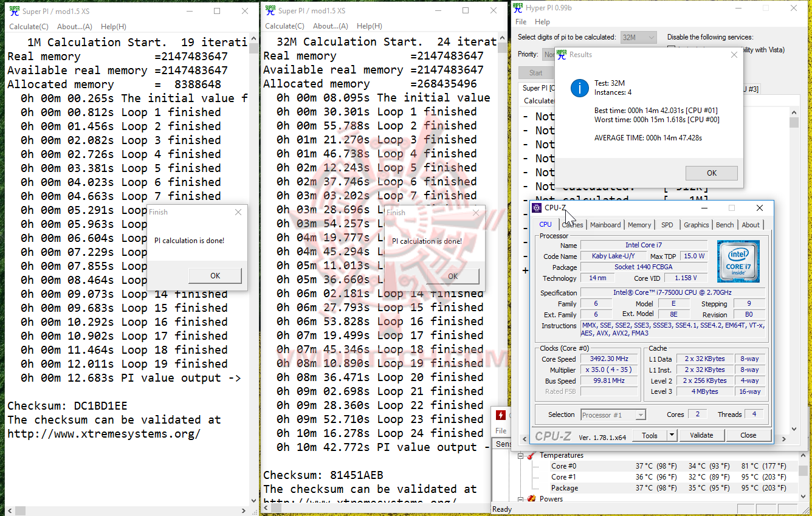Click the Validate button in CPU-Z
This screenshot has width=812, height=516.
(701, 435)
